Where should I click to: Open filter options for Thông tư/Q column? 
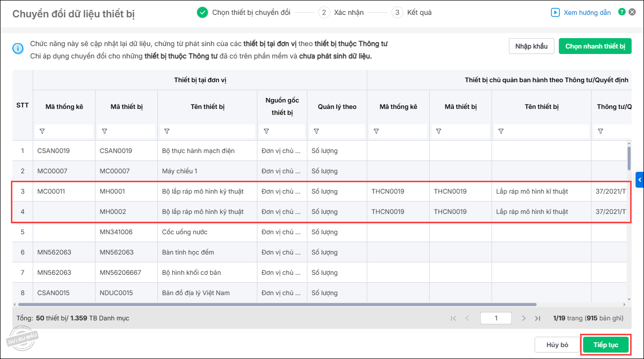tap(600, 131)
